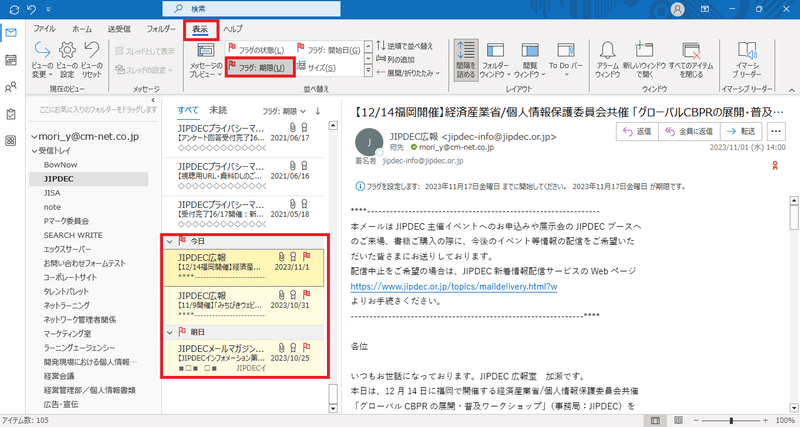This screenshot has width=800, height=427.
Task: Open 閲覧ウィンドウ (Reading Pane) dropdown
Action: point(530,60)
